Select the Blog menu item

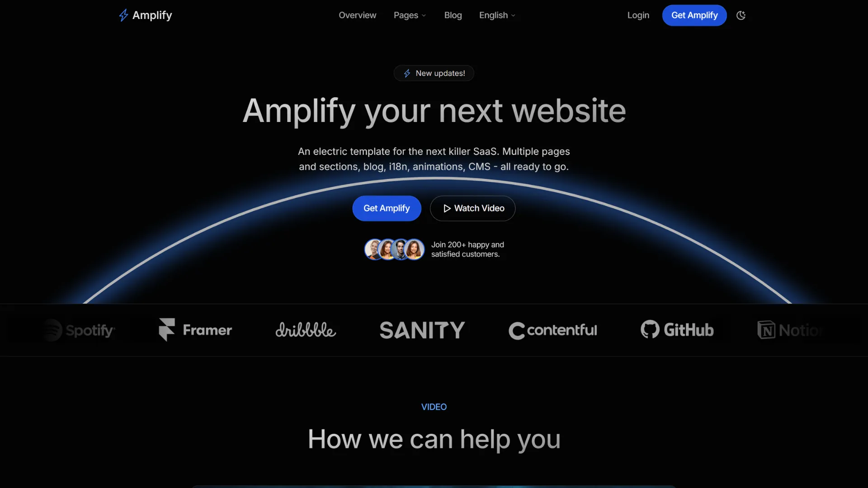coord(453,15)
